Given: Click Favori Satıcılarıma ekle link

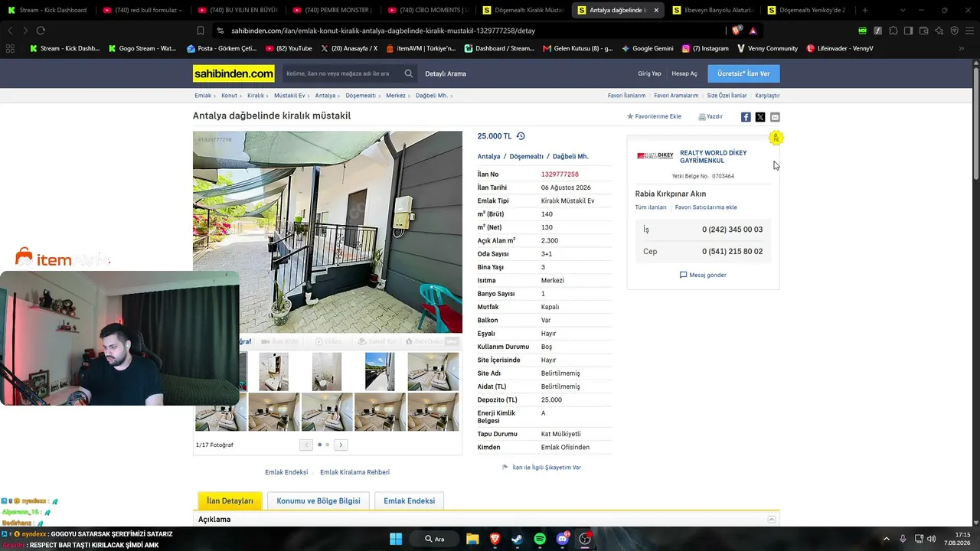Looking at the screenshot, I should [706, 207].
